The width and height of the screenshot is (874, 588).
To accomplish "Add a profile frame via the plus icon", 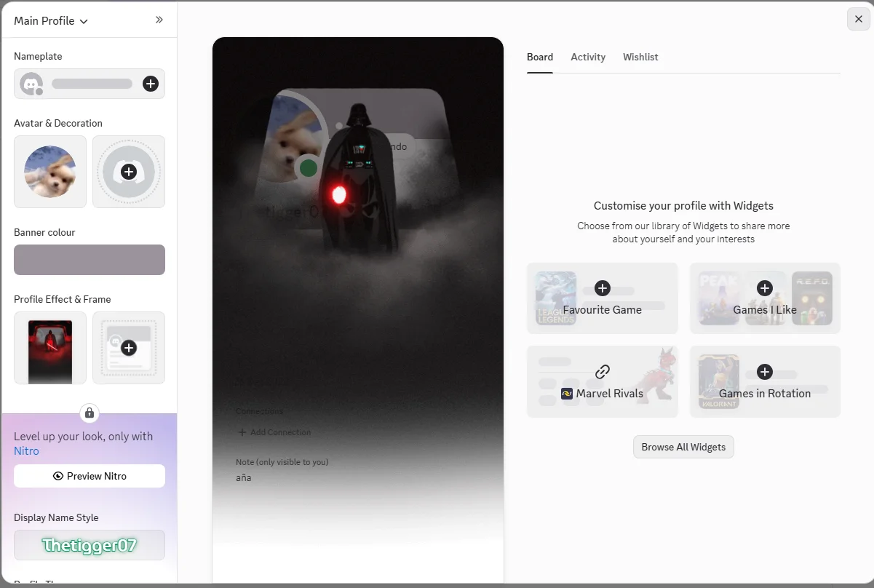I will [x=129, y=348].
